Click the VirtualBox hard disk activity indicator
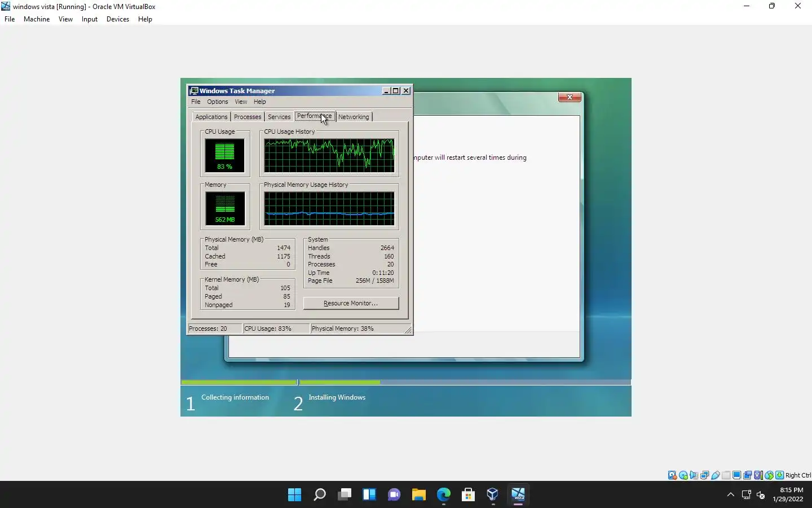The image size is (812, 508). click(672, 475)
